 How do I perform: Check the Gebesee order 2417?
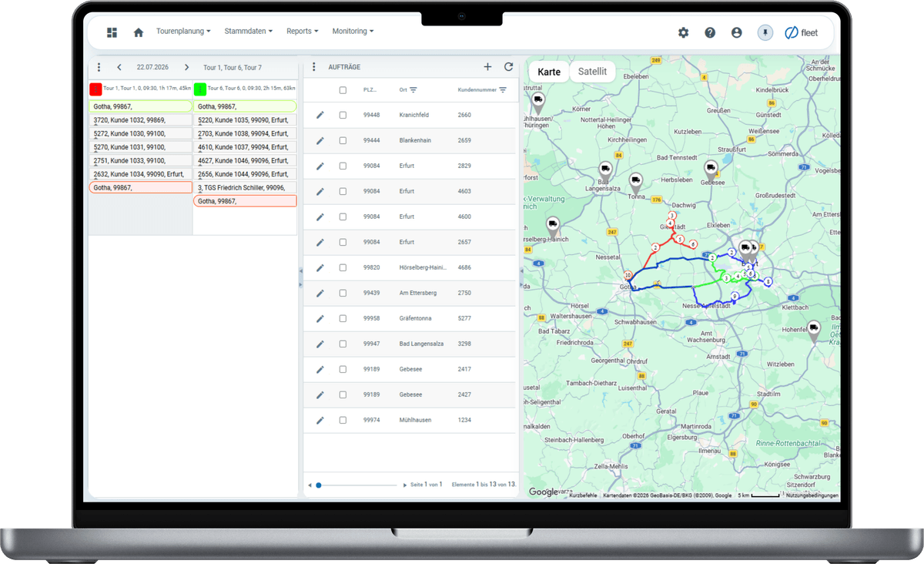coord(343,369)
